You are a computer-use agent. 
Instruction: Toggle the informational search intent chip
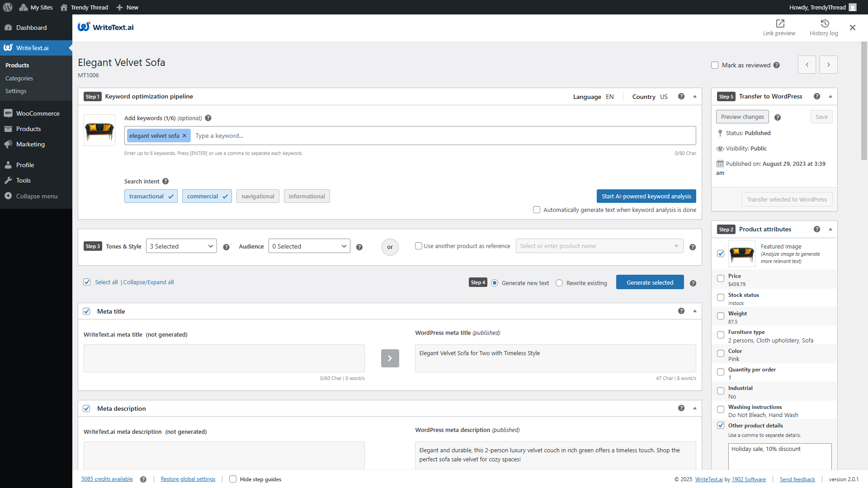click(307, 196)
